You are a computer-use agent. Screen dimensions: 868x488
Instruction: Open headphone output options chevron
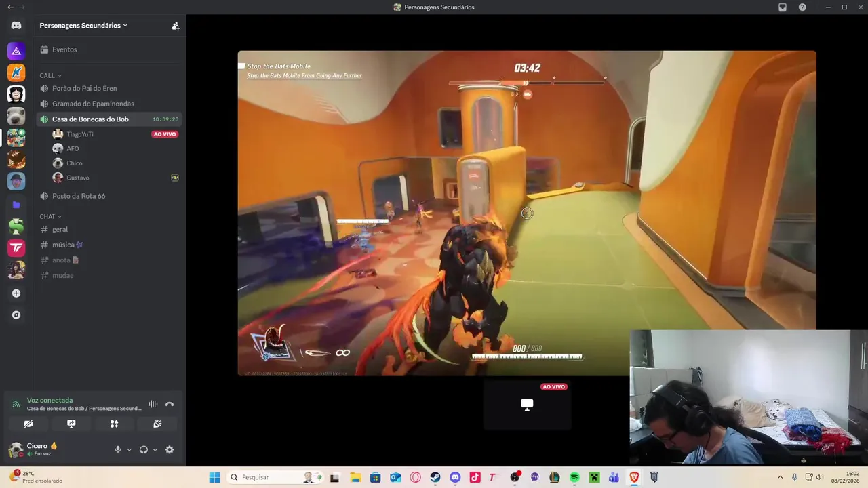[x=155, y=449]
